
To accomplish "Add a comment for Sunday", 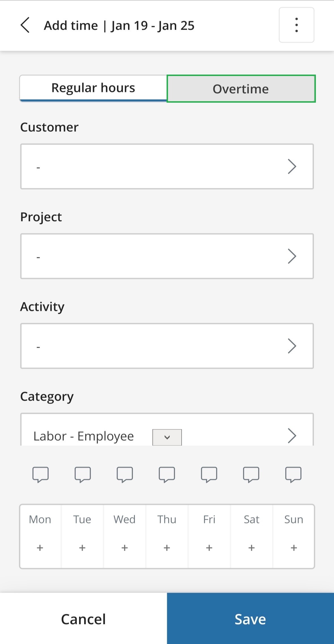I will (x=293, y=474).
